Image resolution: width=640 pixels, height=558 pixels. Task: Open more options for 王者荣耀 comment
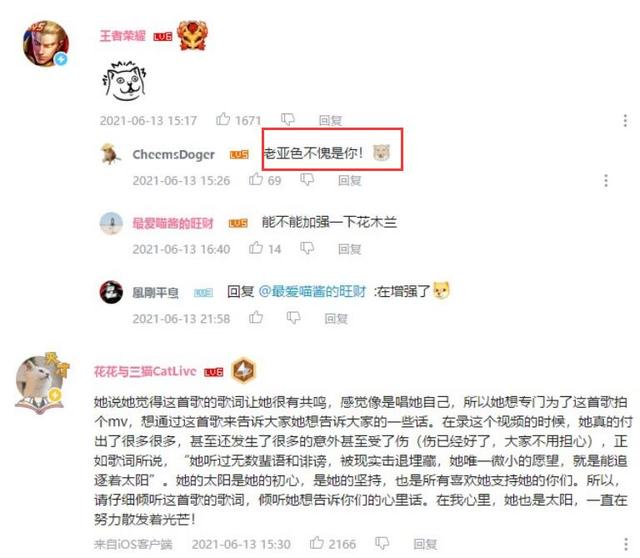pos(625,120)
